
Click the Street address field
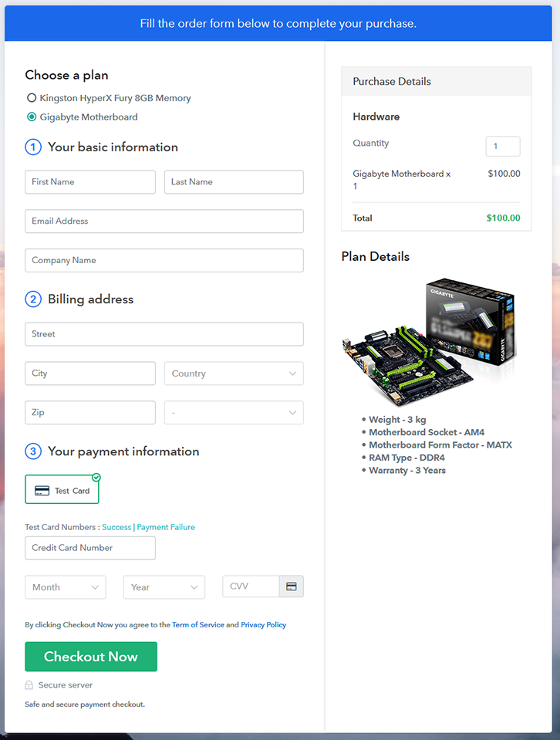[x=164, y=334]
